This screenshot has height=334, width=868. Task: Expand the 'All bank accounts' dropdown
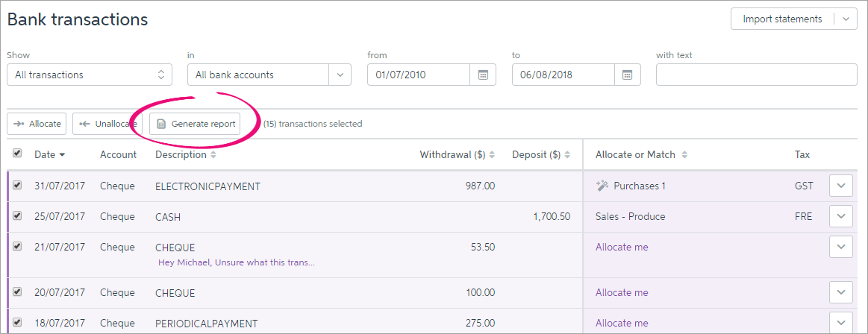tap(340, 75)
